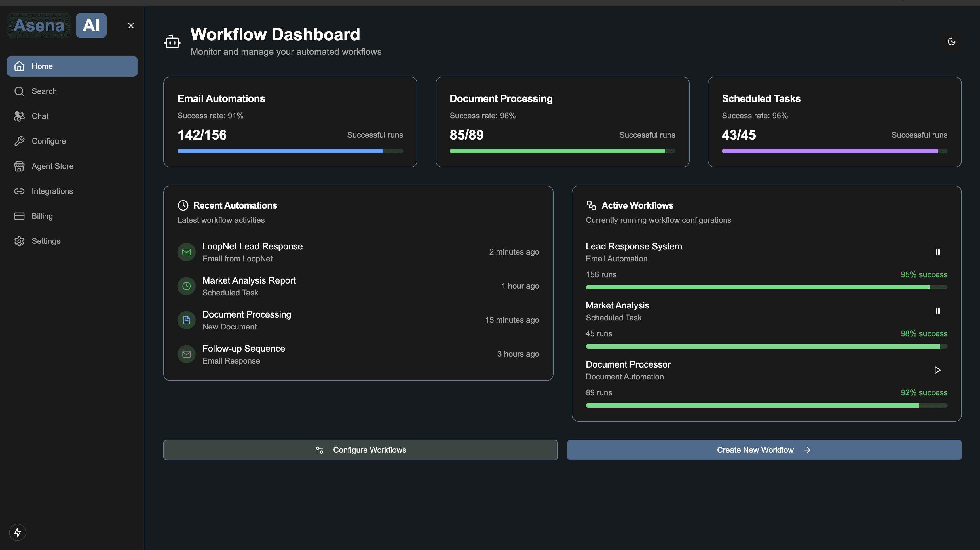Pause the Lead Response System workflow
Viewport: 980px width, 550px height.
coord(937,252)
